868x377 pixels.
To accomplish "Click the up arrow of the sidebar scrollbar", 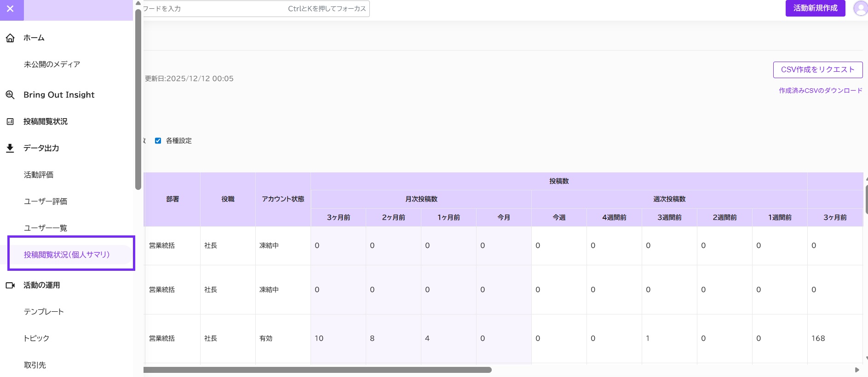I will [138, 3].
